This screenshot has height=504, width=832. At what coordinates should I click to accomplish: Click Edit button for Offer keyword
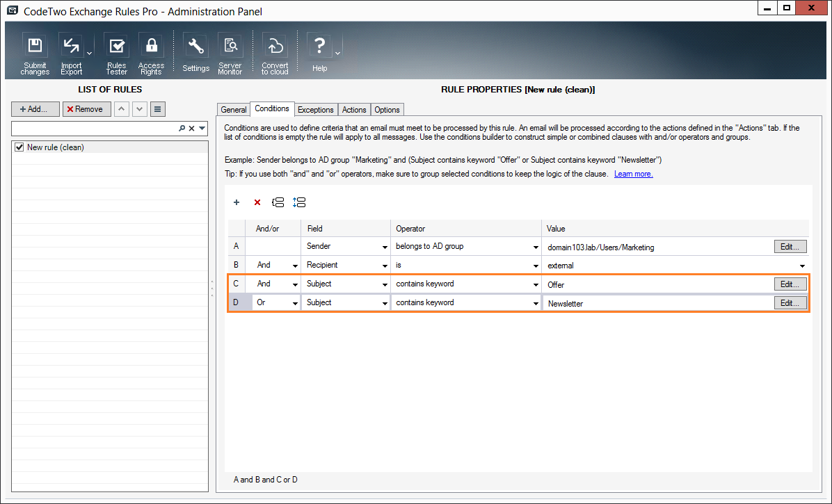pos(790,284)
